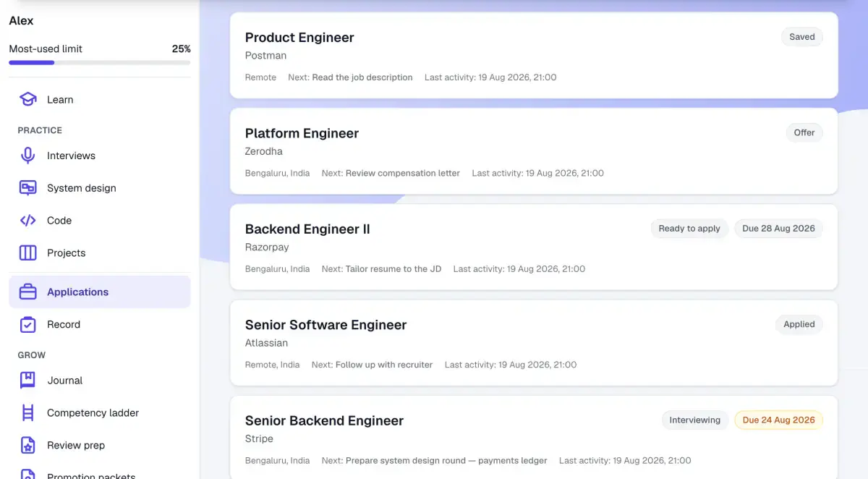This screenshot has height=479, width=868.
Task: Click the Learn graduation cap icon
Action: click(27, 100)
